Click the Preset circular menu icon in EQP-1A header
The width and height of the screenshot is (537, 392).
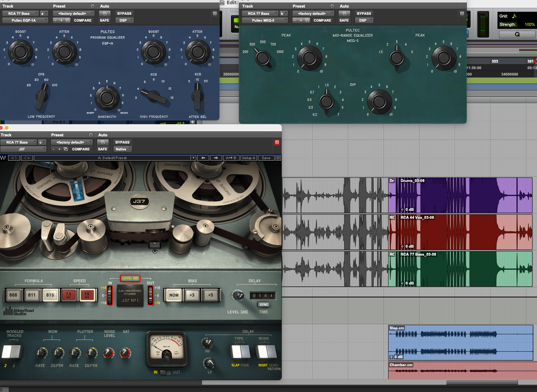[x=93, y=6]
